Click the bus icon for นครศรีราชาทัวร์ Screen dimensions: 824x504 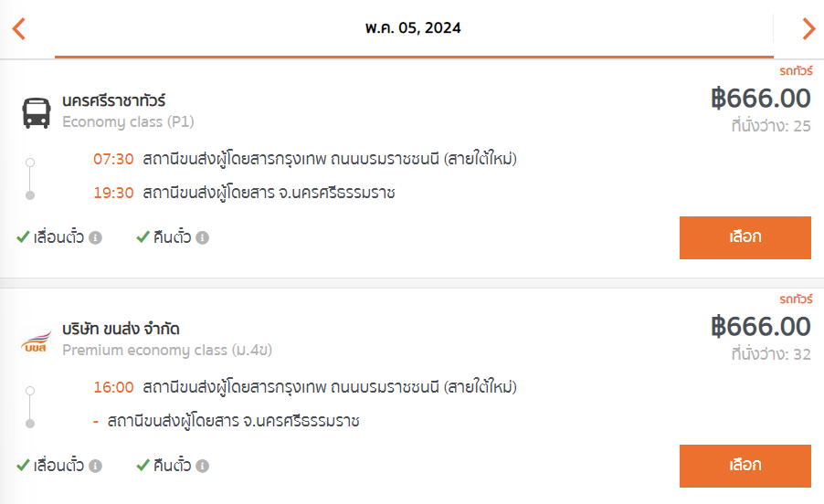tap(37, 112)
